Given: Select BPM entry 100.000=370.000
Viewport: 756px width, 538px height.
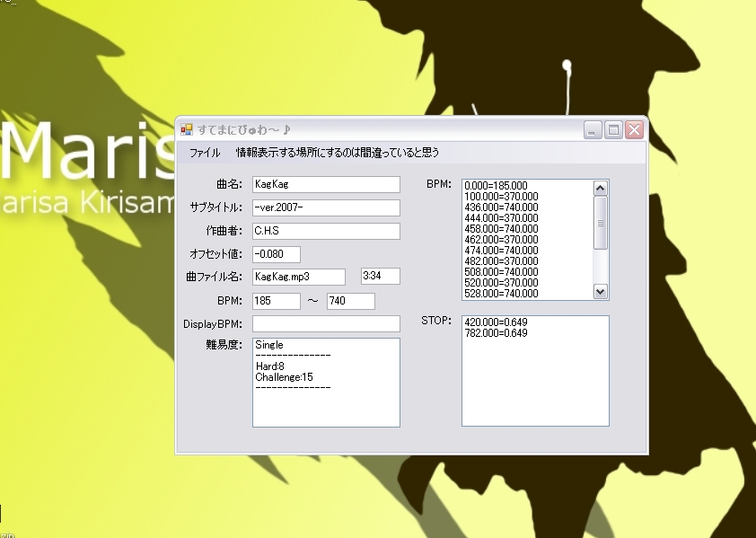Looking at the screenshot, I should tap(501, 197).
